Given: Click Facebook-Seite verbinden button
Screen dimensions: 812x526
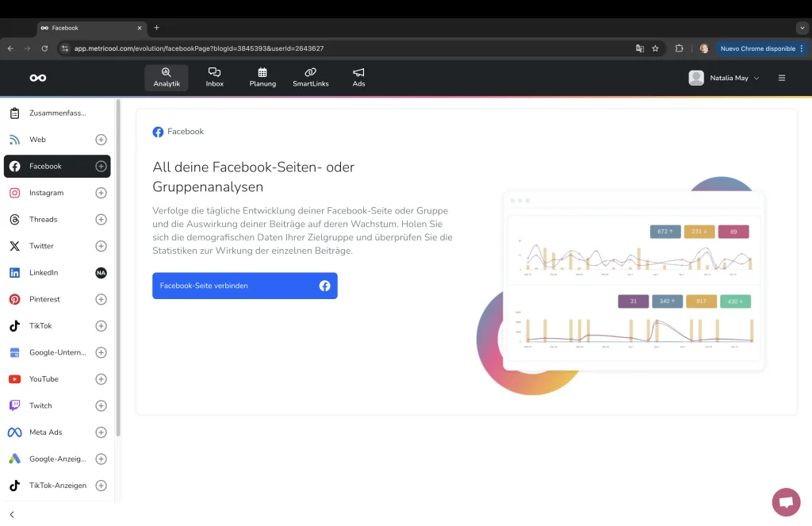Looking at the screenshot, I should pos(245,286).
